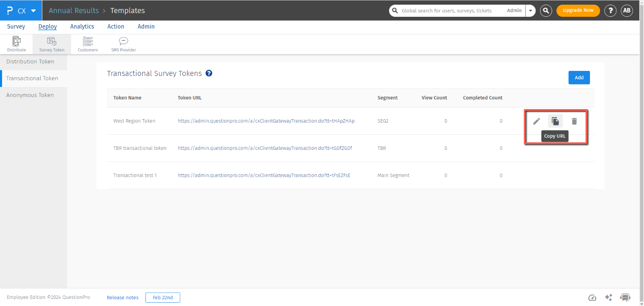
Task: Open the Admin search scope dropdown arrow
Action: click(531, 10)
